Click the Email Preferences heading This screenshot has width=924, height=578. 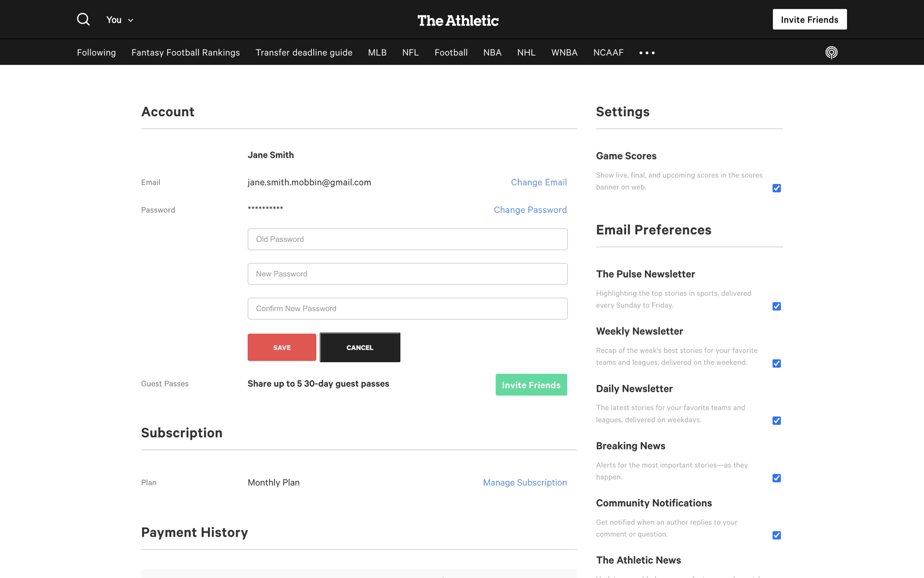tap(654, 230)
